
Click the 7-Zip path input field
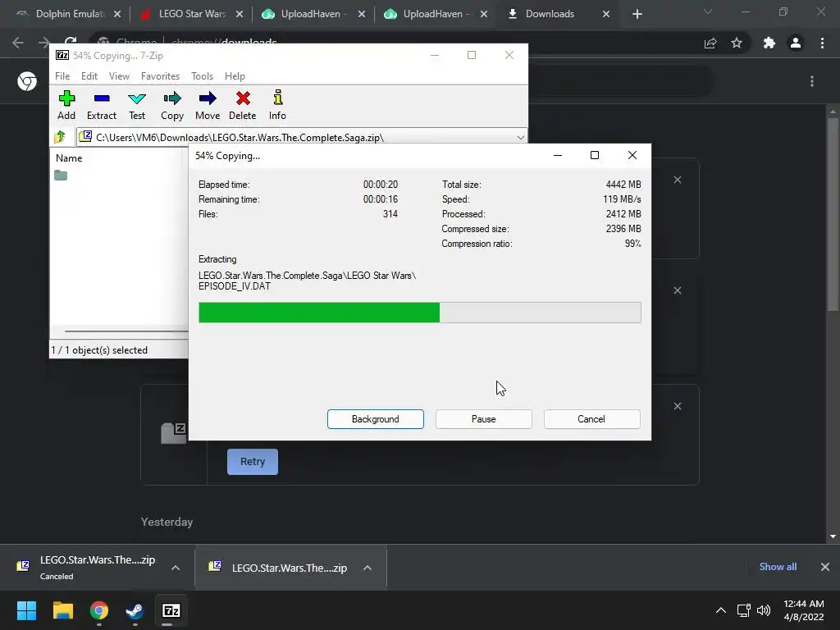302,138
